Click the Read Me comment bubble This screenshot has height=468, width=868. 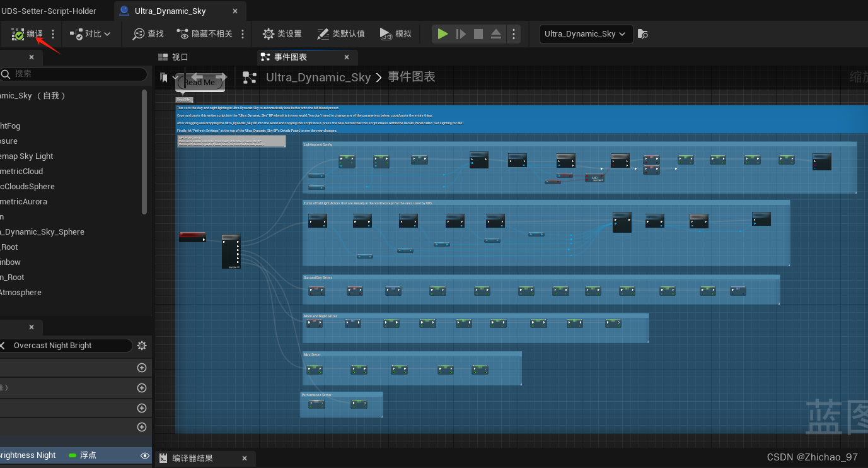coord(200,83)
